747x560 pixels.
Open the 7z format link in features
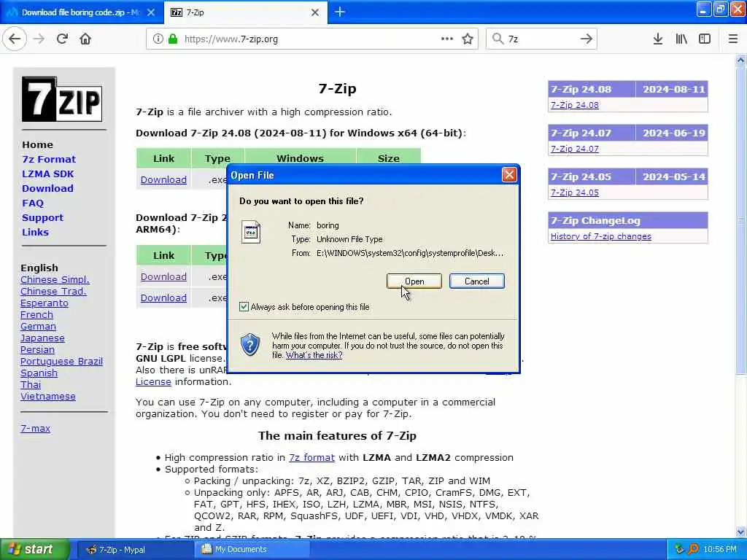coord(311,458)
